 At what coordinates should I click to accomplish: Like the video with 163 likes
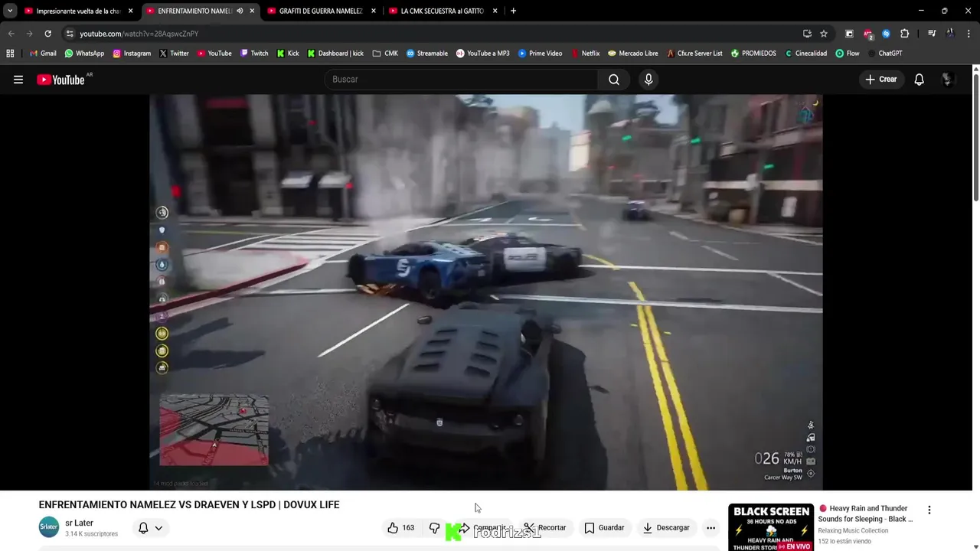click(401, 527)
